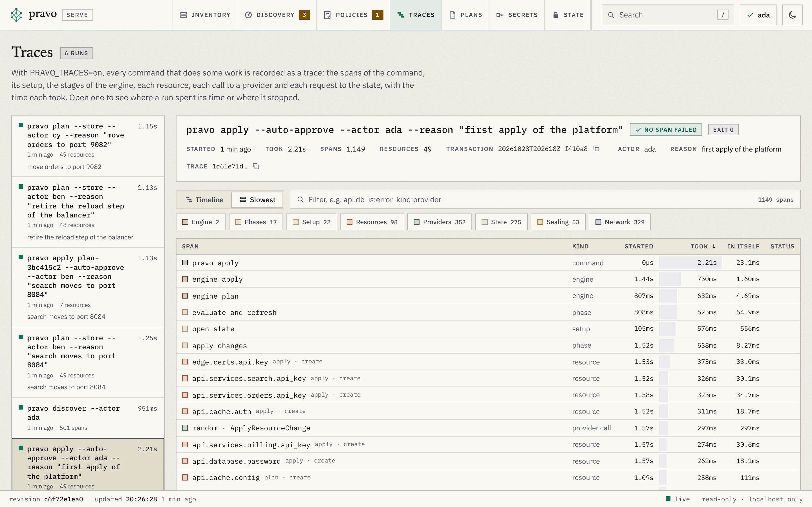Toggle the Providers span filter
This screenshot has width=812, height=507.
pos(439,222)
